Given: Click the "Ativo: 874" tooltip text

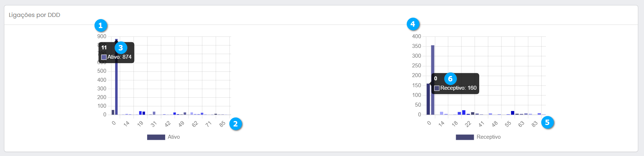Looking at the screenshot, I should 119,57.
